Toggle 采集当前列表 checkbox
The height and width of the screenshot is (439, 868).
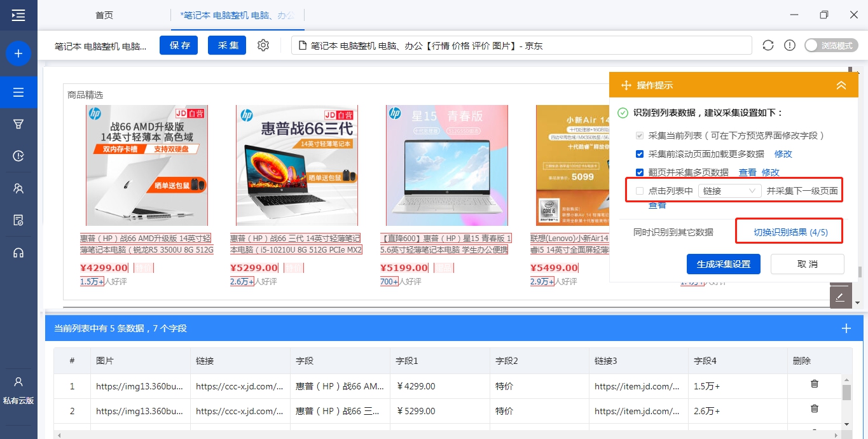pyautogui.click(x=640, y=136)
